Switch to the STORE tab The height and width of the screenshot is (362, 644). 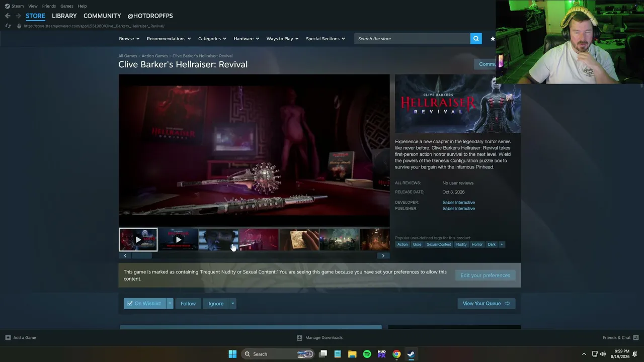35,16
